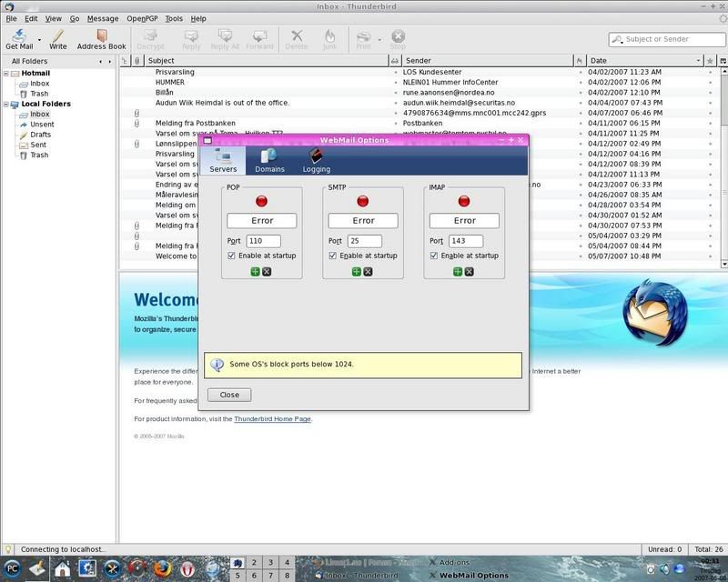Sort messages by Subject column
The height and width of the screenshot is (582, 728).
266,60
